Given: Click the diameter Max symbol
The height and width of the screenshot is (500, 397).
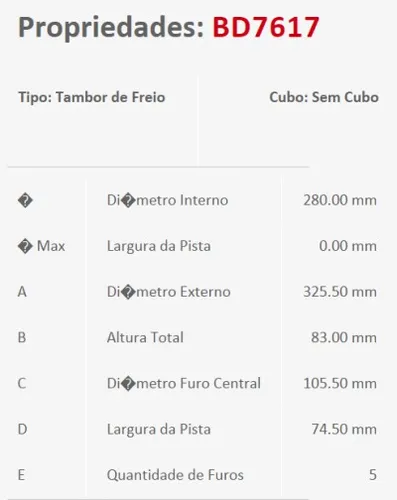Looking at the screenshot, I should tap(41, 246).
